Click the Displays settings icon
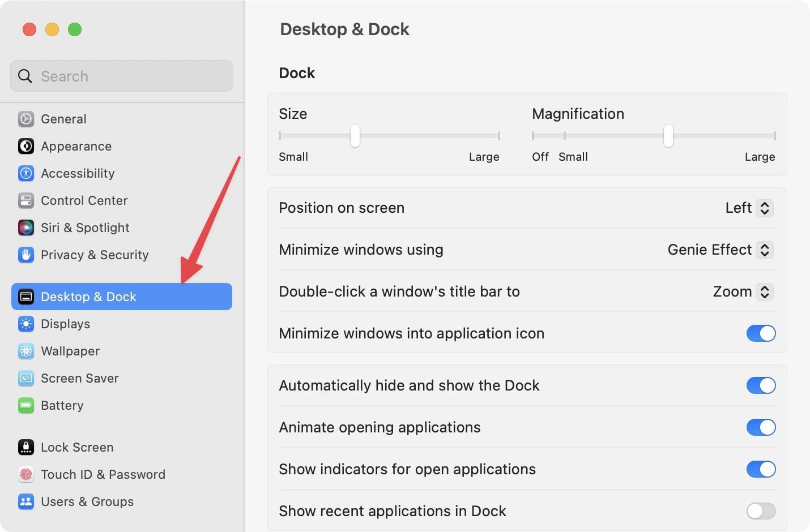Image resolution: width=810 pixels, height=532 pixels. coord(26,324)
